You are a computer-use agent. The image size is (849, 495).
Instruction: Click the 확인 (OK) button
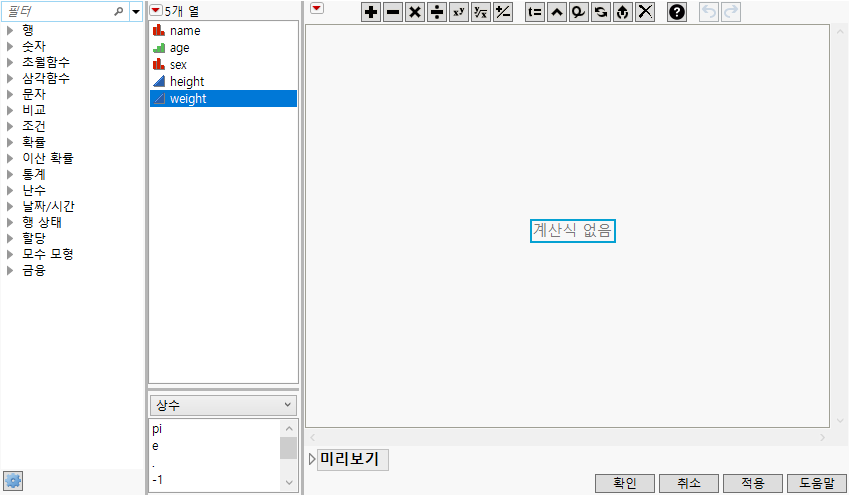[x=625, y=483]
